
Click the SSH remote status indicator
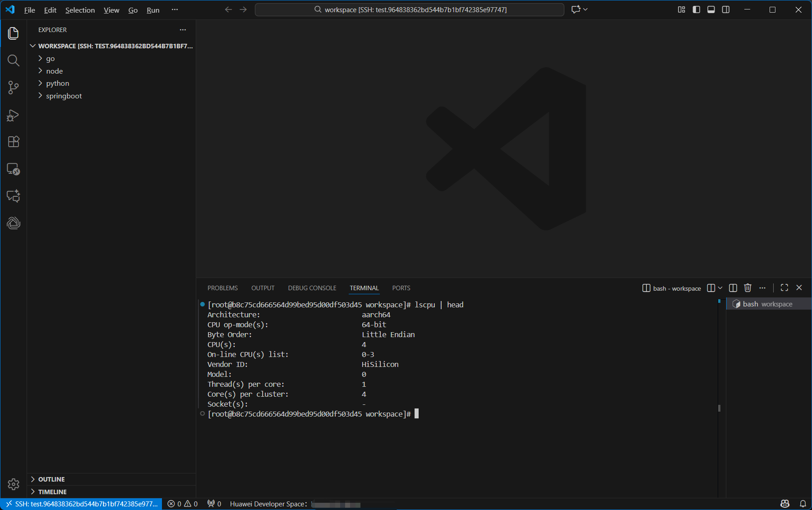click(x=82, y=504)
